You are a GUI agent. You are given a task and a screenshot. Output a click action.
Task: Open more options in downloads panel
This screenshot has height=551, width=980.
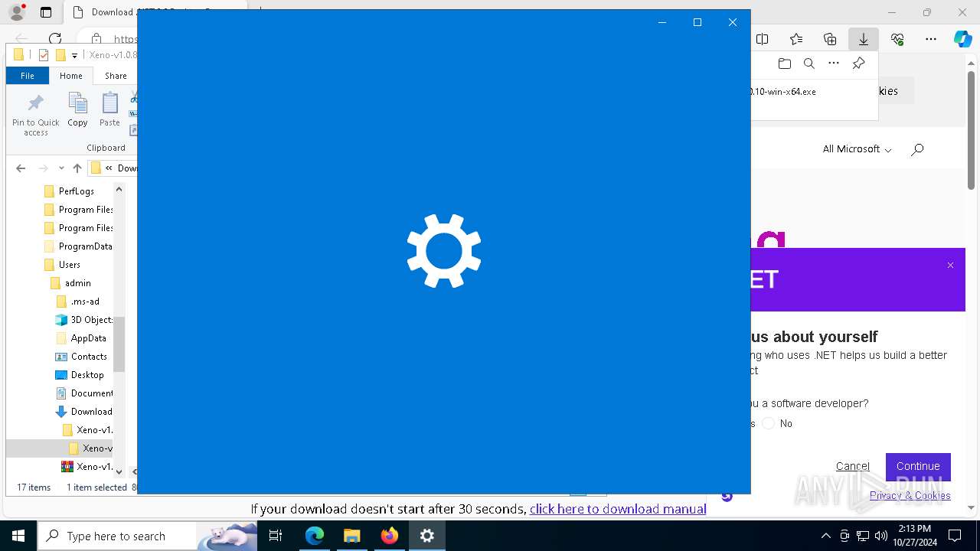(834, 64)
